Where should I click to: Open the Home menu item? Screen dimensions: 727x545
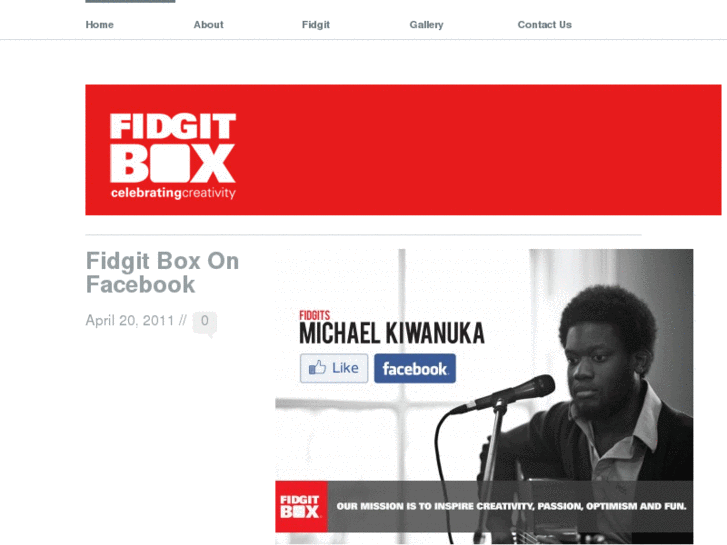(99, 25)
